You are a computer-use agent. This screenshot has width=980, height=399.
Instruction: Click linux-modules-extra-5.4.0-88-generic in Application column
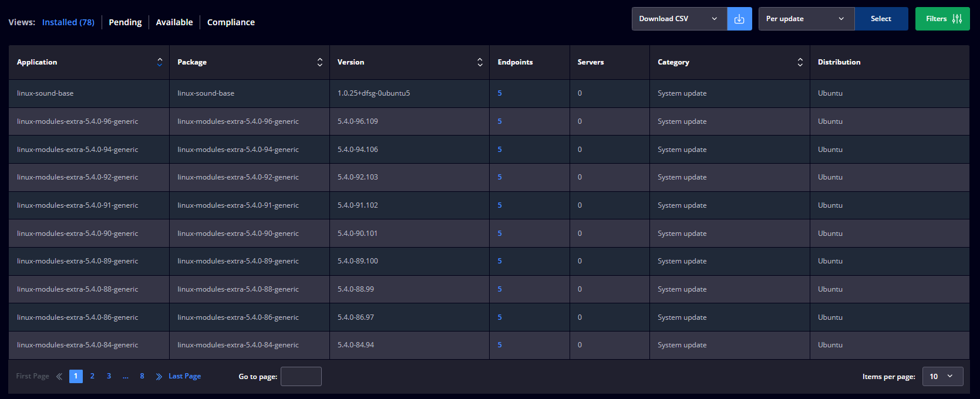point(78,289)
